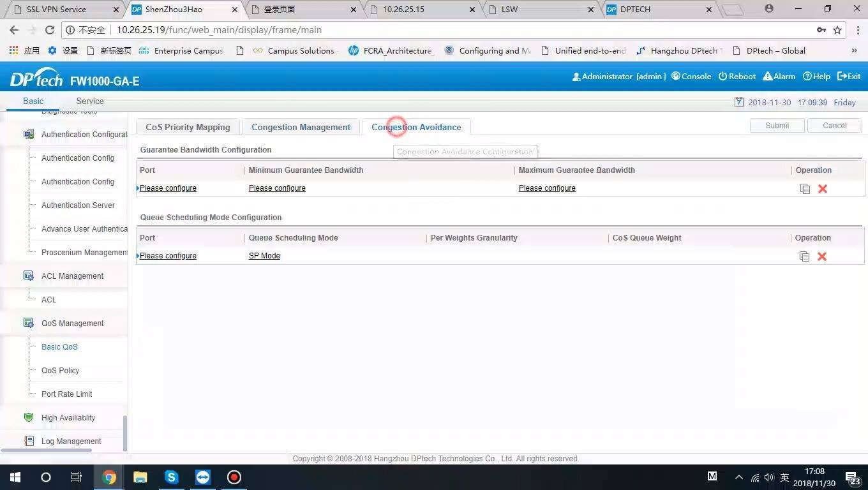The height and width of the screenshot is (490, 868).
Task: Switch to the DPTECH browser tab
Action: point(659,10)
